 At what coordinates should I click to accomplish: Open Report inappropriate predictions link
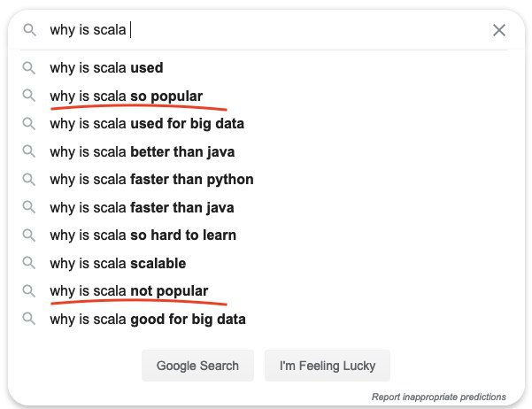pyautogui.click(x=439, y=397)
